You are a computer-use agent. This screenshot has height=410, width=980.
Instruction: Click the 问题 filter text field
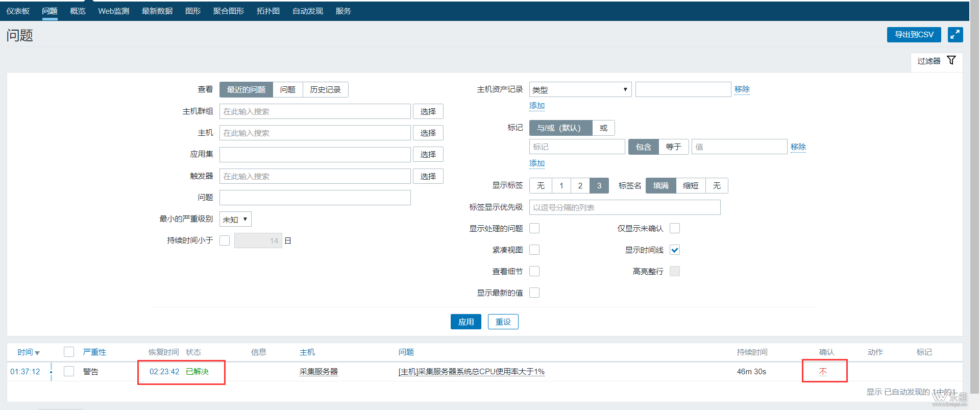[x=315, y=198]
